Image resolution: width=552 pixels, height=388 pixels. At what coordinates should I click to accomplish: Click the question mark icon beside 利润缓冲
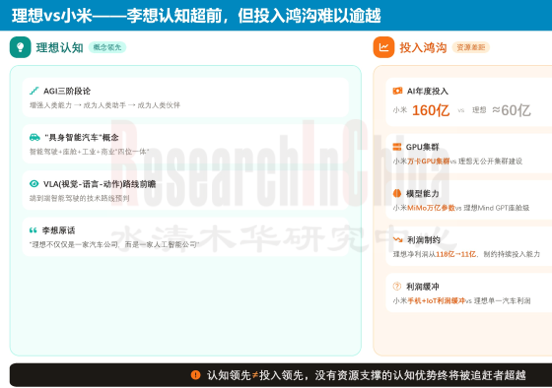tap(397, 286)
